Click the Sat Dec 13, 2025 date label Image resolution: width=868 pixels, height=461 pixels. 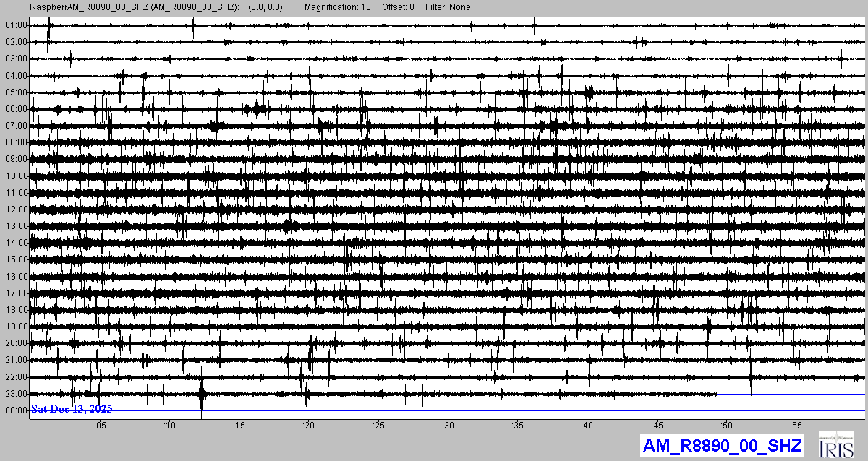point(72,409)
